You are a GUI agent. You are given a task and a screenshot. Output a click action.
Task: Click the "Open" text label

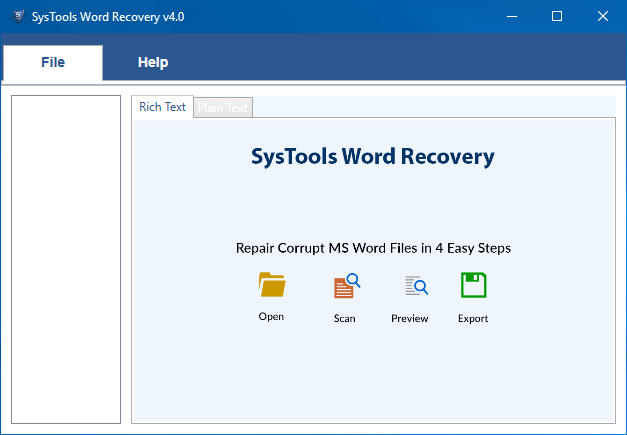coord(271,317)
